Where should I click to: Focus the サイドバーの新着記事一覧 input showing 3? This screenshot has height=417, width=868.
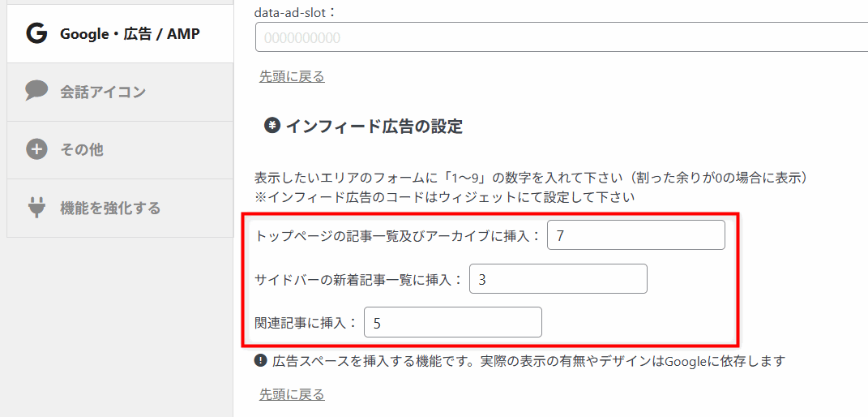(x=558, y=279)
